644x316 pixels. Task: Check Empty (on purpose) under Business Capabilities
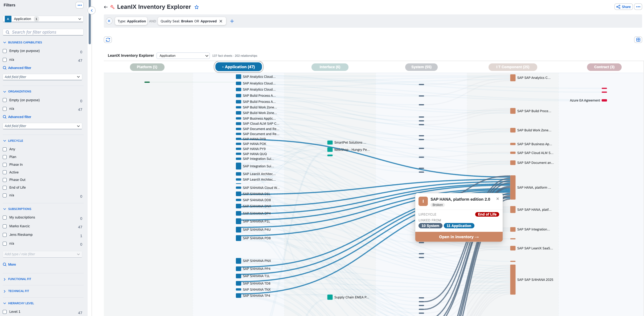(x=5, y=51)
